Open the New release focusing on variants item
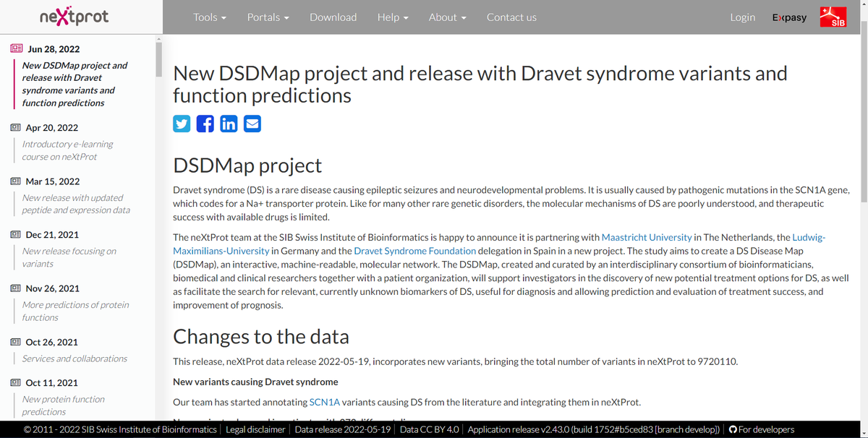This screenshot has height=438, width=868. pos(69,257)
